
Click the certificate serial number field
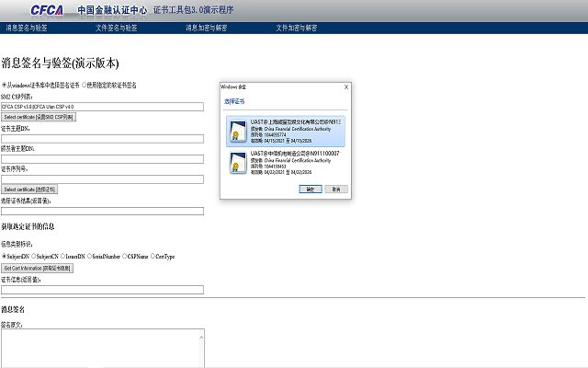102,179
